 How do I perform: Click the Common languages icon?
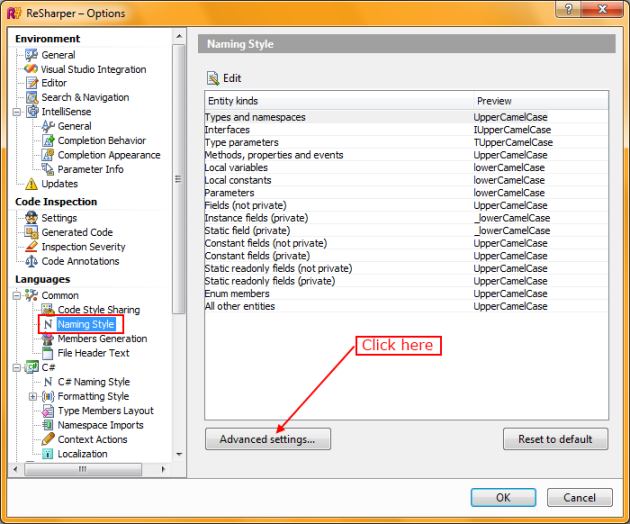click(x=31, y=295)
